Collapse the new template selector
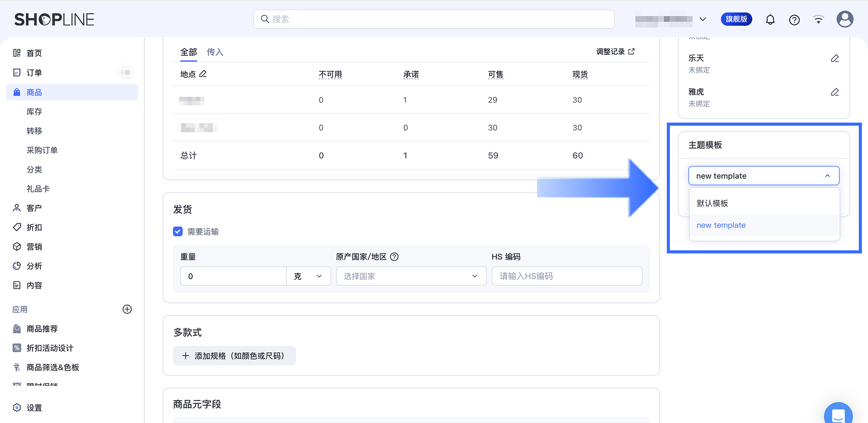 click(763, 176)
